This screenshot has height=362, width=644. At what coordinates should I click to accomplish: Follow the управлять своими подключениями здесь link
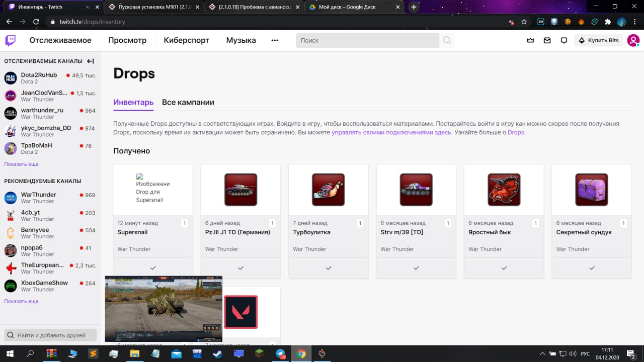(x=391, y=132)
